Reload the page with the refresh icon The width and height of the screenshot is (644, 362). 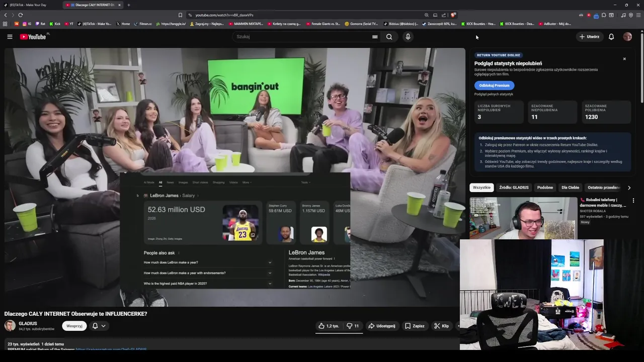pos(21,15)
